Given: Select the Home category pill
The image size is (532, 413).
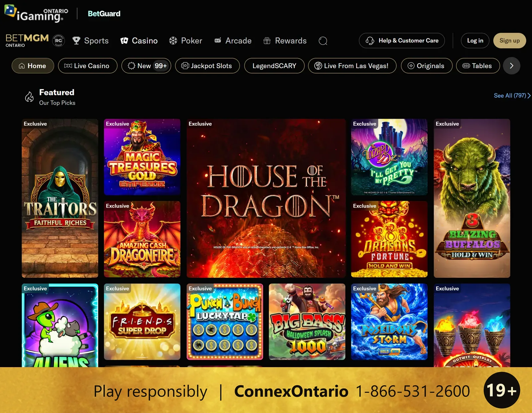Looking at the screenshot, I should [x=33, y=66].
